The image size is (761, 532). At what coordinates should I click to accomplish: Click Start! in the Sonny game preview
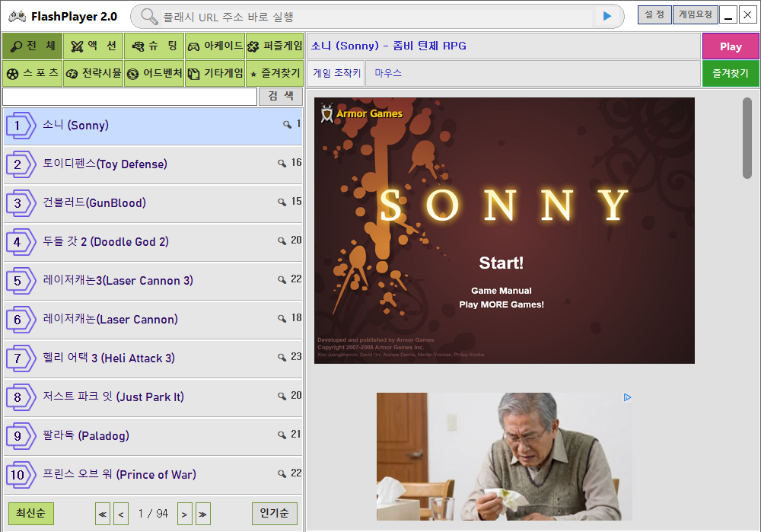point(501,263)
